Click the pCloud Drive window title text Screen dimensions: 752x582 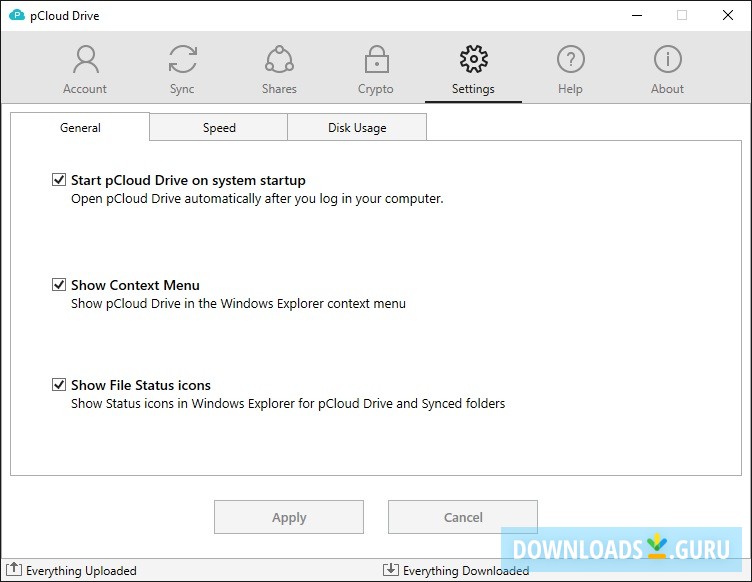click(x=64, y=16)
